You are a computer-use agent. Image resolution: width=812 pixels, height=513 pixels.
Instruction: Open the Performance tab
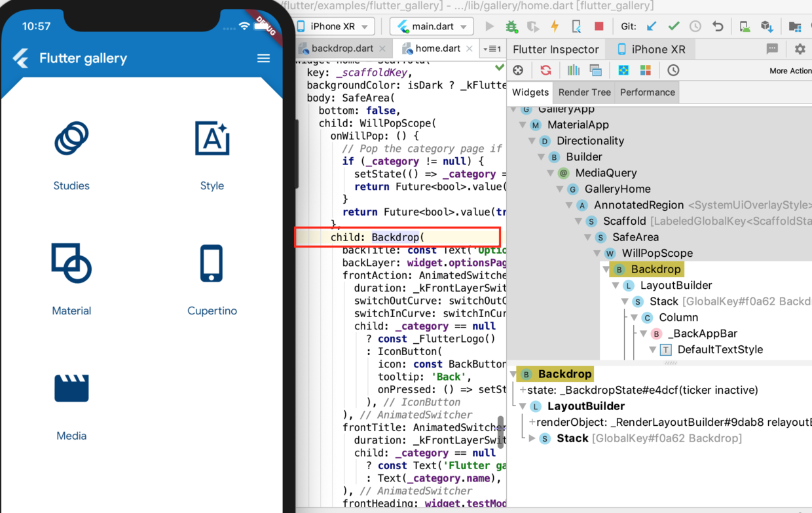pyautogui.click(x=647, y=92)
